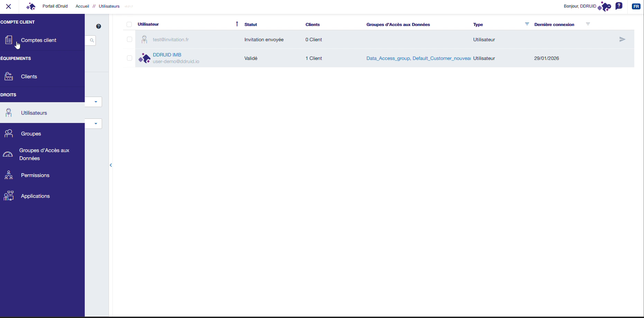644x318 pixels.
Task: Check the box for DDRUID IMB row
Action: (x=129, y=58)
